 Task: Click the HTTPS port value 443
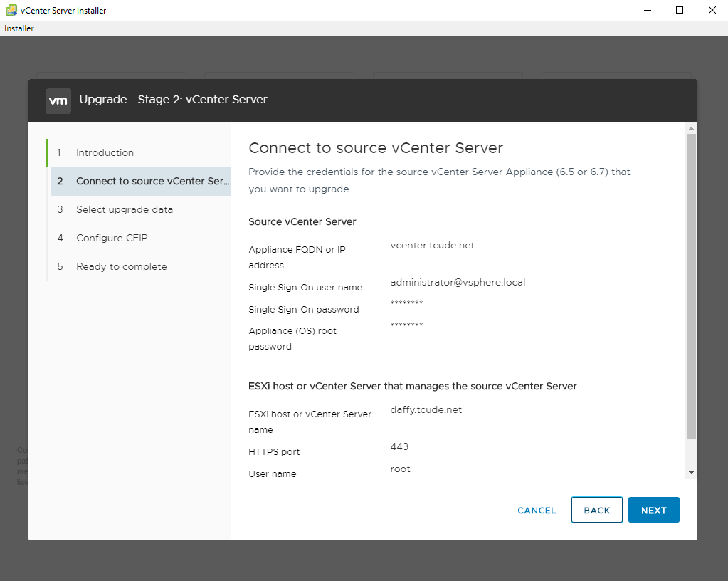[399, 446]
